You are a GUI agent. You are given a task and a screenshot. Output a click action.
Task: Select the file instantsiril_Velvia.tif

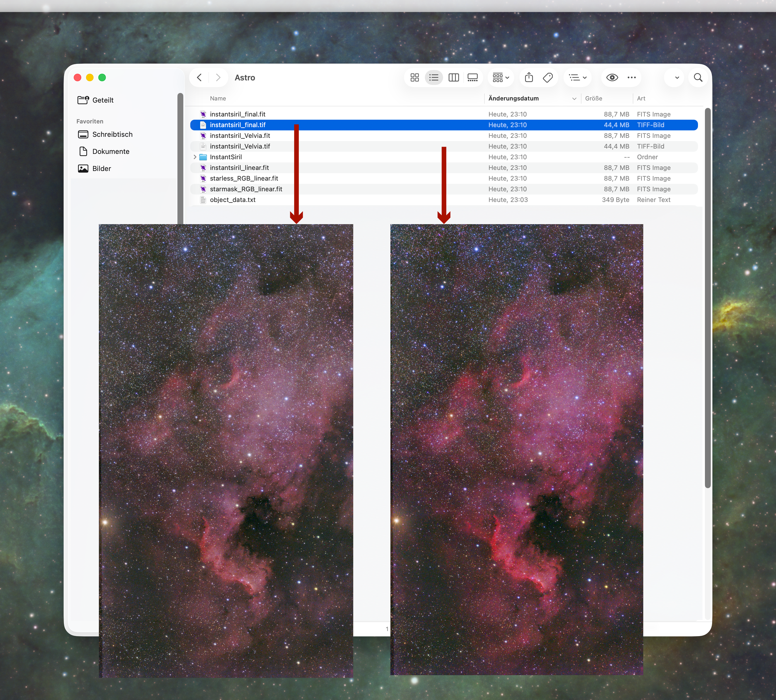point(444,146)
